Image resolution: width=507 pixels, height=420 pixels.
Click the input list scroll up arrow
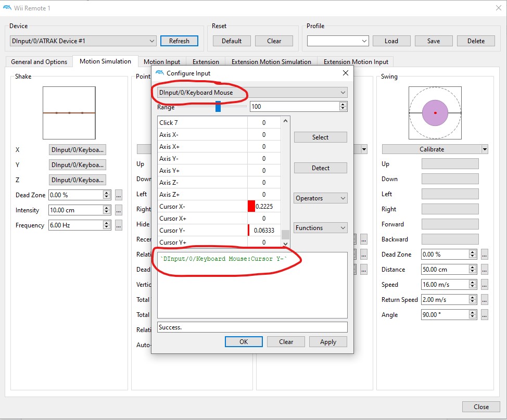point(285,121)
